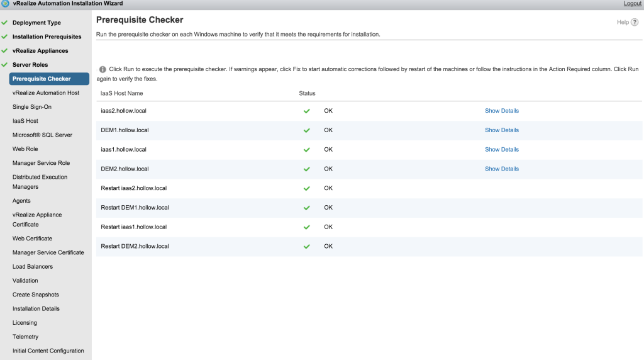The image size is (644, 360).
Task: Click the vRealize Automation globe logo icon
Action: (x=5, y=4)
